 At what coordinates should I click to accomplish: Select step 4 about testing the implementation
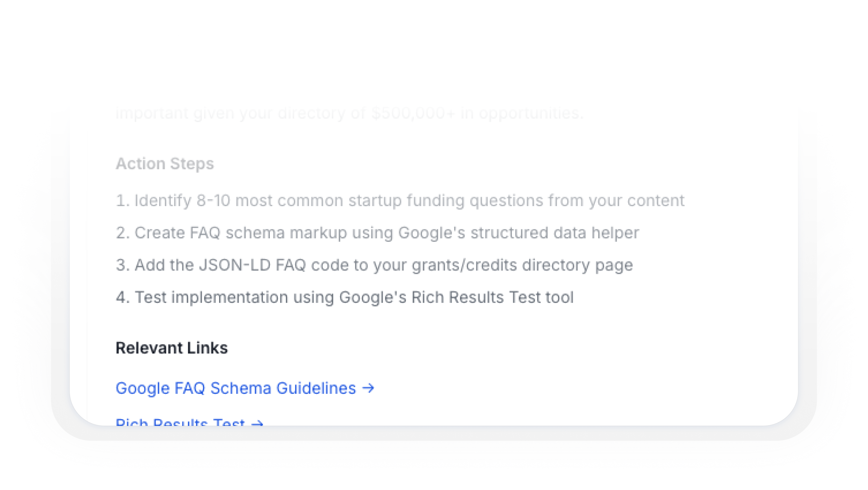[345, 297]
